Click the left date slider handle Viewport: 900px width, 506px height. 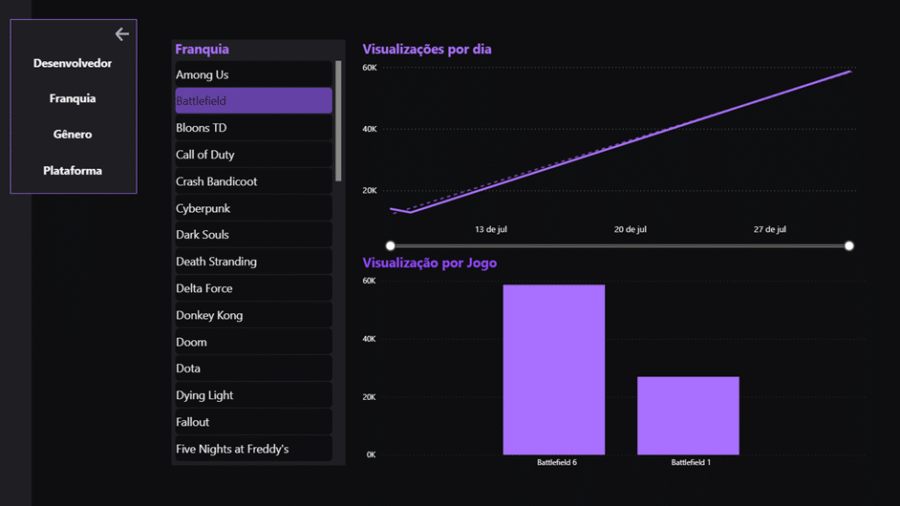click(391, 245)
